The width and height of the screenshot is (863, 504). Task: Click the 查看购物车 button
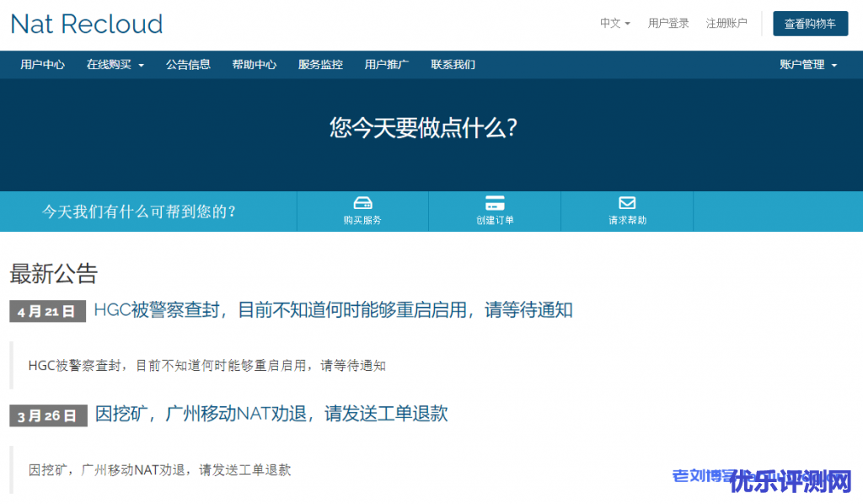[x=810, y=24]
